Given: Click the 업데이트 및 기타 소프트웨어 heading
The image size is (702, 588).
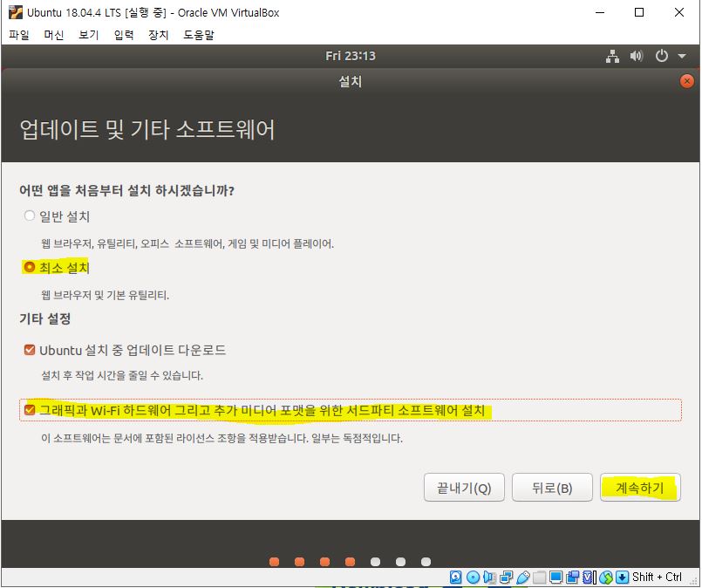Looking at the screenshot, I should (147, 129).
